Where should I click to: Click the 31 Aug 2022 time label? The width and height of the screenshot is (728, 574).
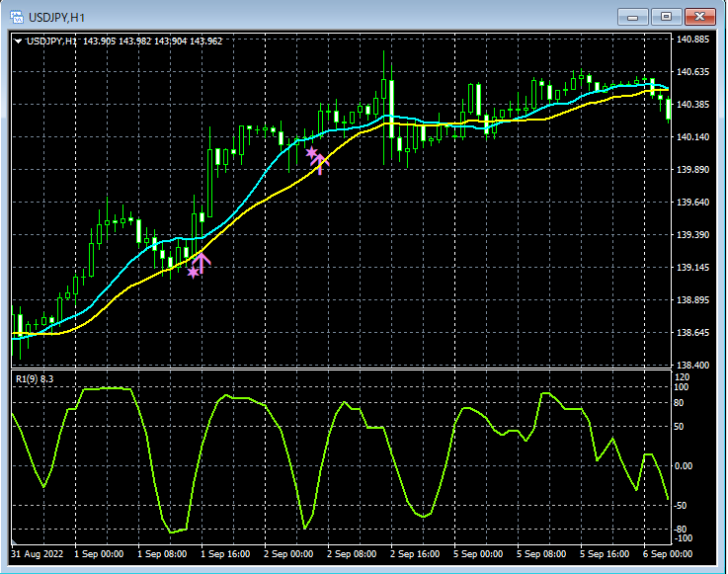pos(38,554)
